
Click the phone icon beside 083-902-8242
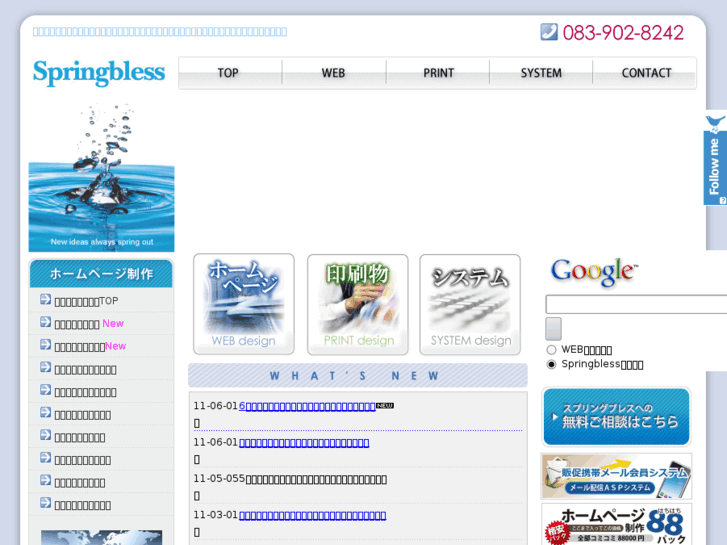click(x=549, y=32)
